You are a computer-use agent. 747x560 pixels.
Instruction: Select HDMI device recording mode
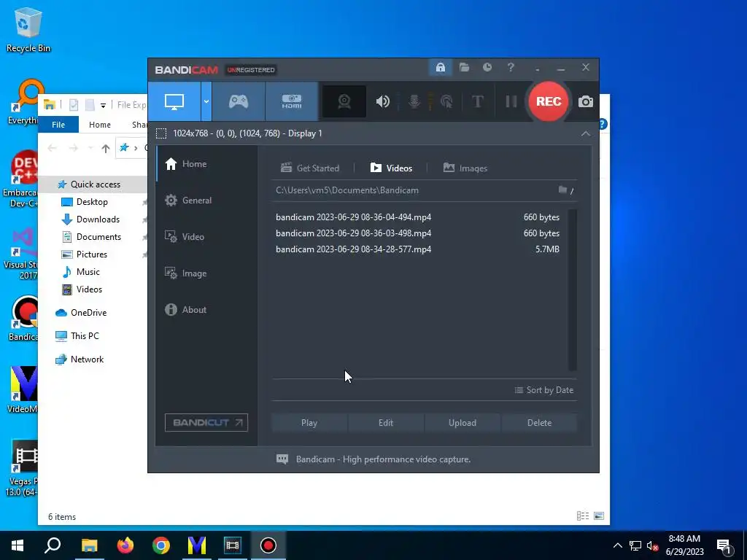(292, 101)
